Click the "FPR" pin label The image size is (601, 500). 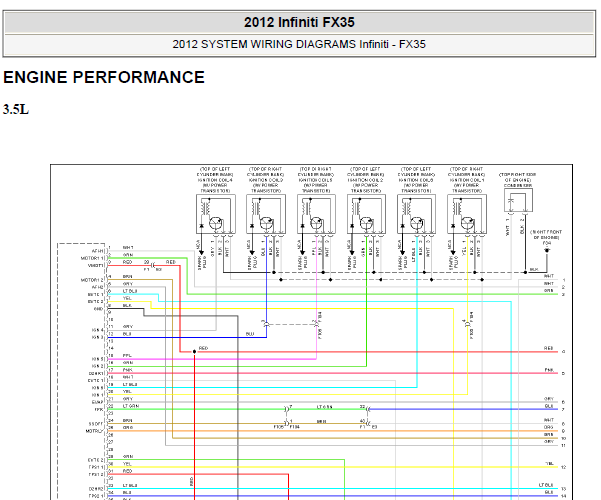tap(99, 410)
